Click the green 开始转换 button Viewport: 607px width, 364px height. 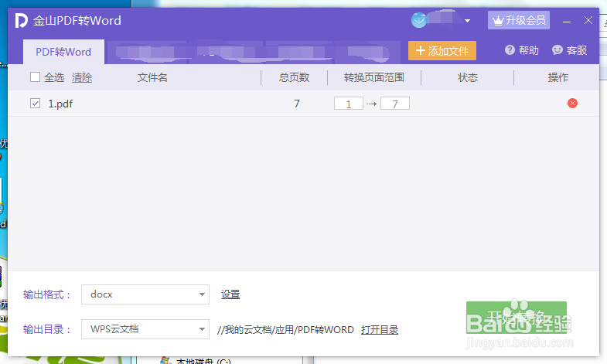point(517,317)
